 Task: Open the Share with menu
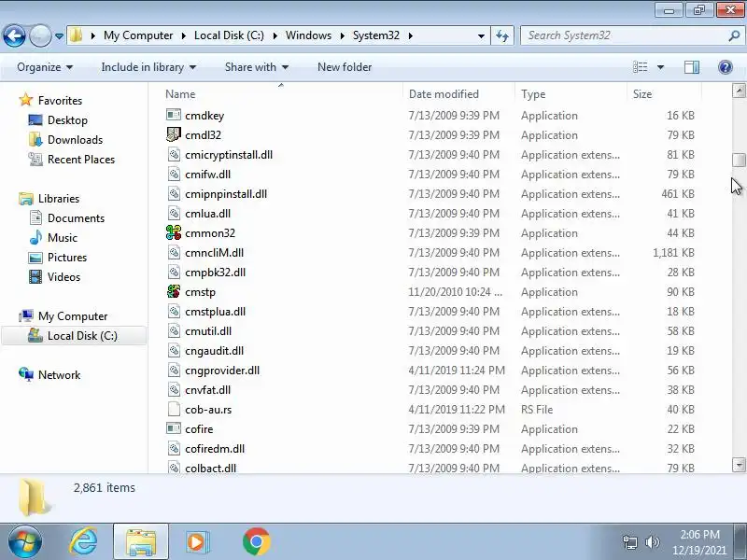[x=256, y=67]
